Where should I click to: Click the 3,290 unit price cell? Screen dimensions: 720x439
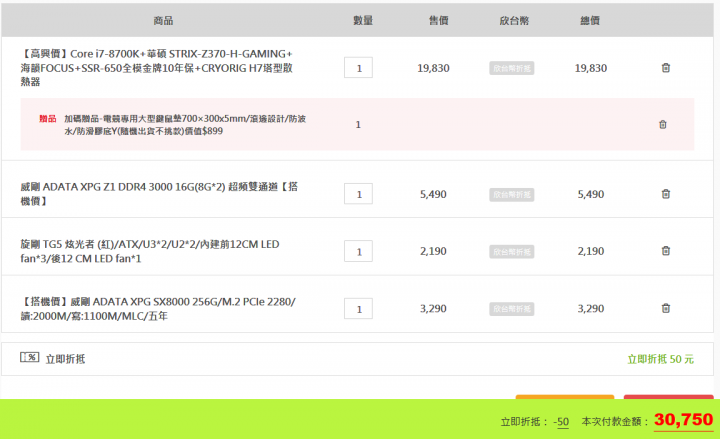(433, 309)
